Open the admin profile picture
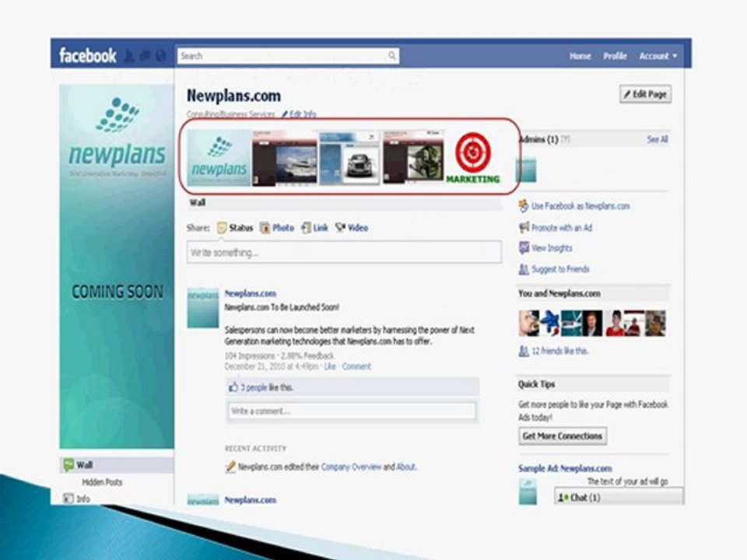This screenshot has width=747, height=560. click(528, 170)
